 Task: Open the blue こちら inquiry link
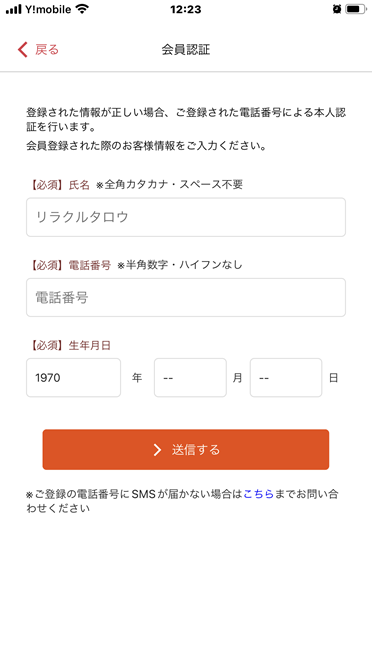258,494
